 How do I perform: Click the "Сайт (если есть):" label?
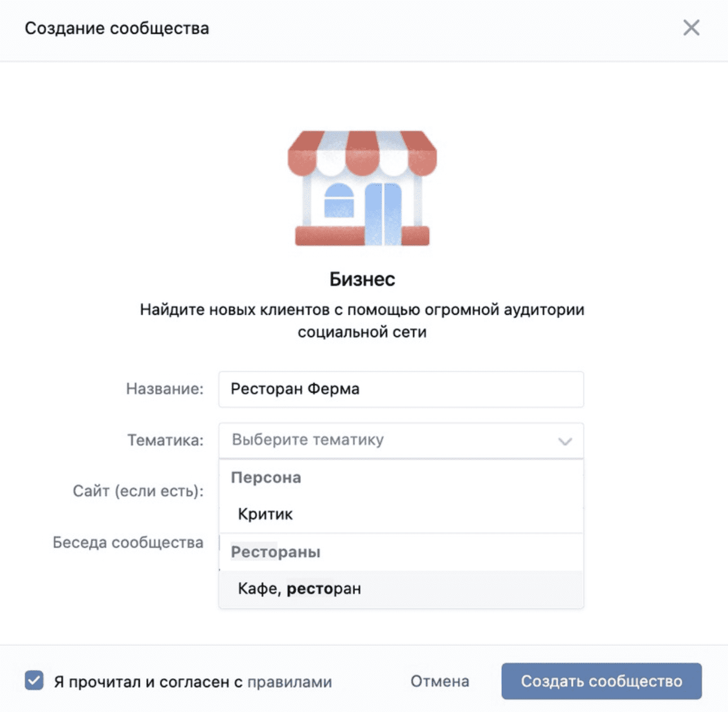tap(138, 491)
